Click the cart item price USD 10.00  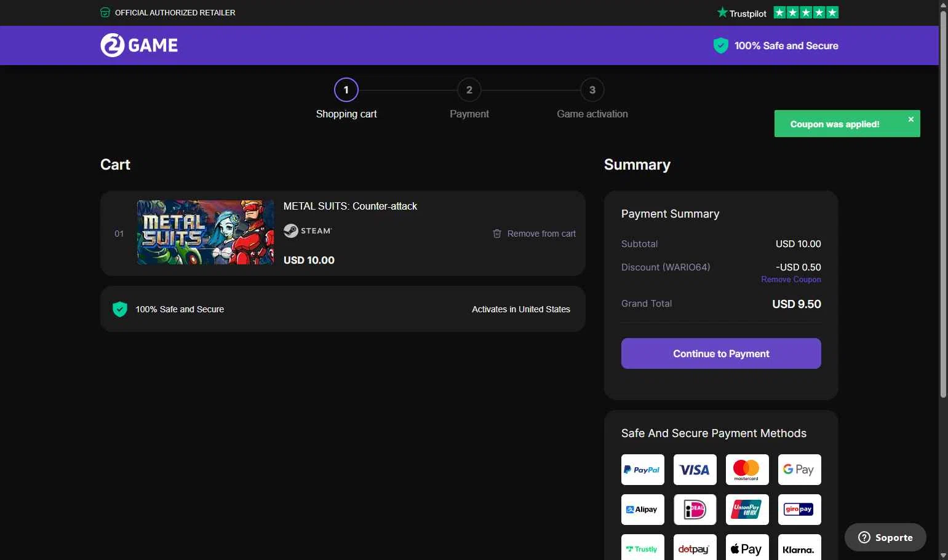[x=309, y=260]
